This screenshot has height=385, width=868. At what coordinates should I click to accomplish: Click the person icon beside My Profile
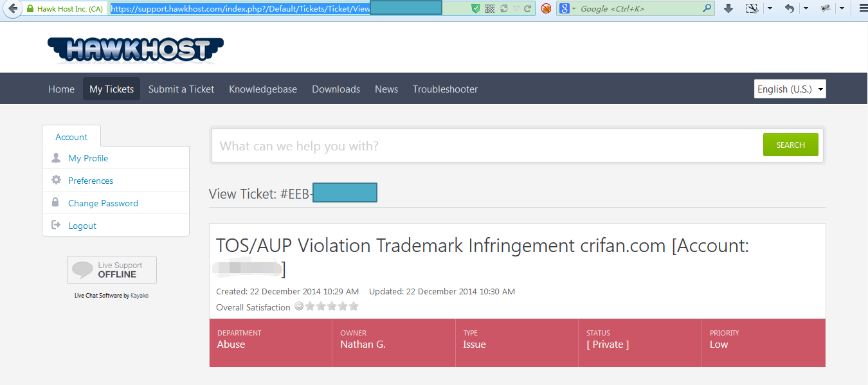[56, 158]
